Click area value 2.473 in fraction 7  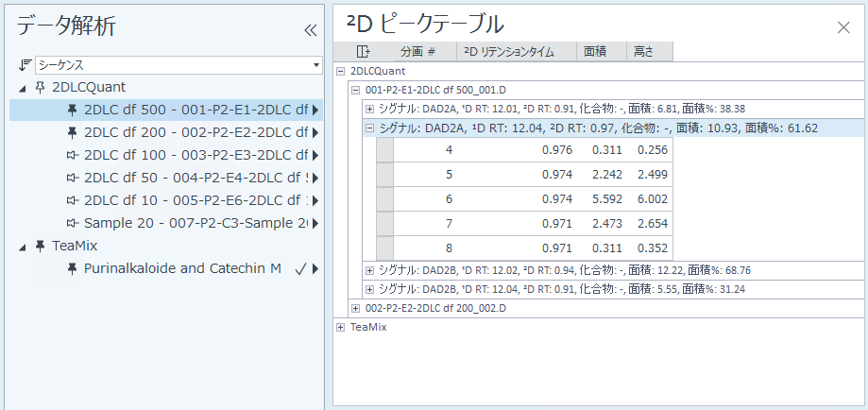click(x=606, y=223)
